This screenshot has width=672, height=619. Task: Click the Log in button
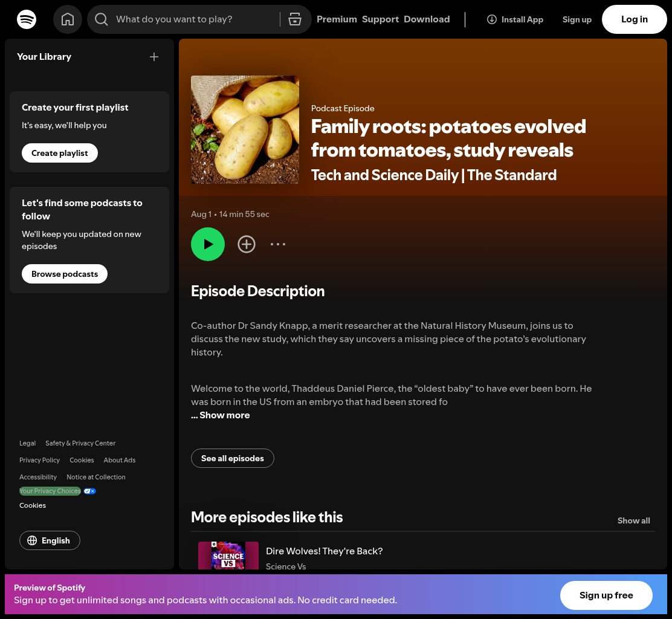635,19
